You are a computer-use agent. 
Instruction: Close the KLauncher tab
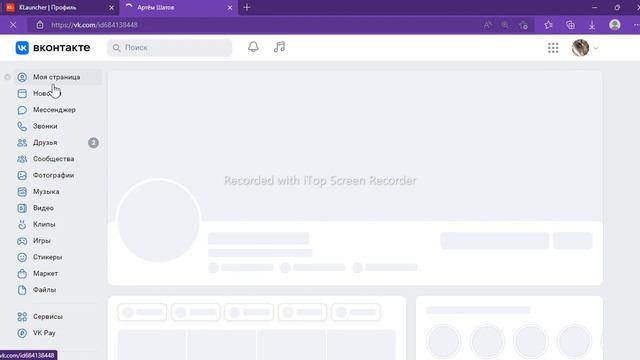111,7
